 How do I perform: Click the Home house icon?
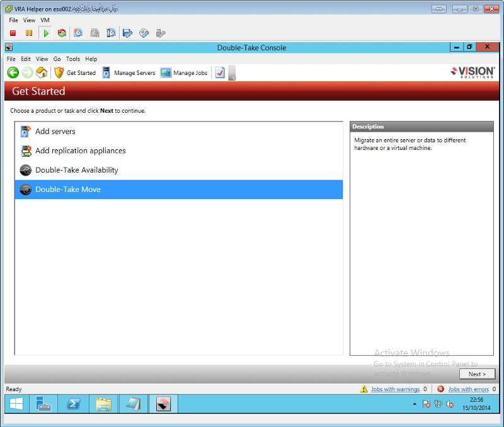pos(42,72)
